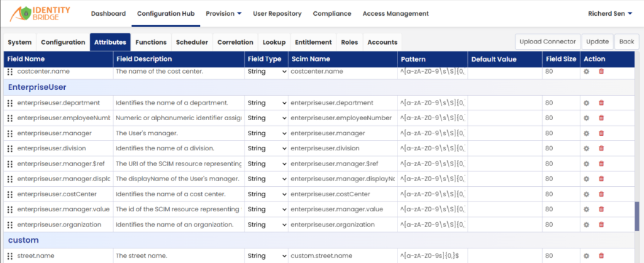644x263 pixels.
Task: Switch to the Entitlement tab
Action: pyautogui.click(x=313, y=42)
